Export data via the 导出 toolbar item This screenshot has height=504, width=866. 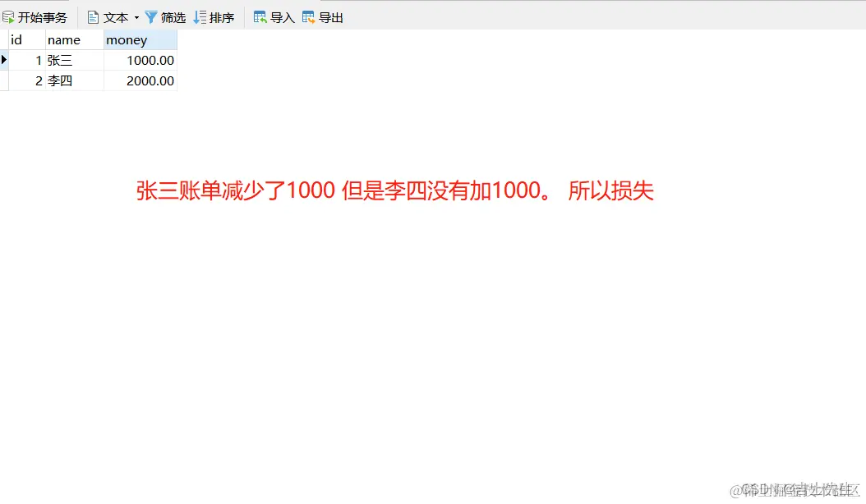click(x=329, y=16)
